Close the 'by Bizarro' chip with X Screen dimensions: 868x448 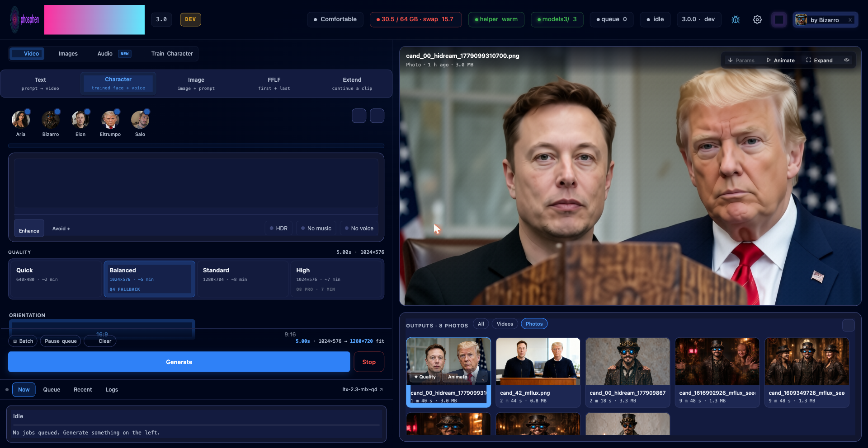coord(850,20)
